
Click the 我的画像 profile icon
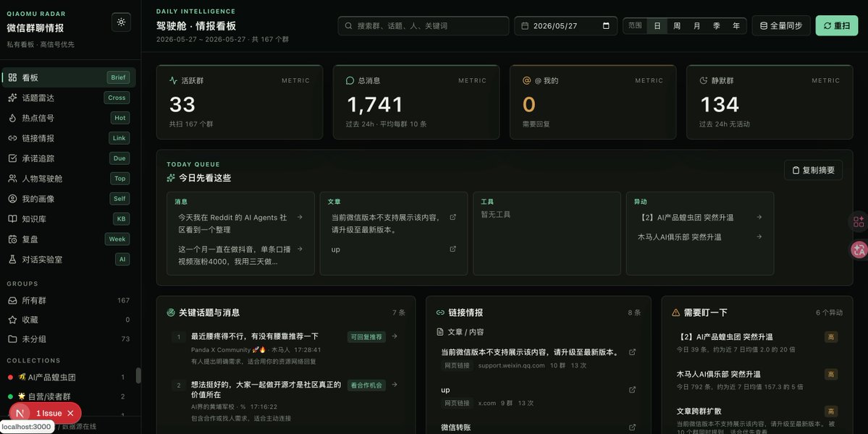[x=12, y=198]
